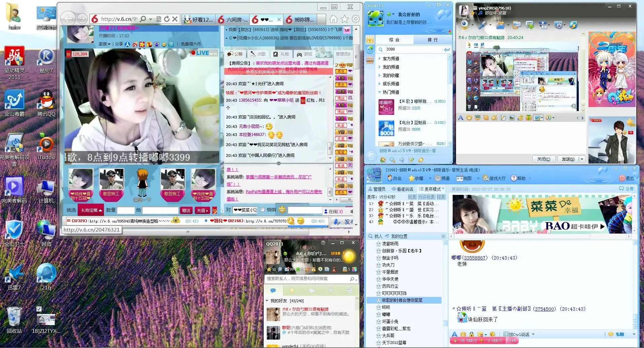Viewport: 644px width, 348px height.
Task: Open font formatting 'A' in QQ chat toolbar
Action: pyautogui.click(x=460, y=118)
